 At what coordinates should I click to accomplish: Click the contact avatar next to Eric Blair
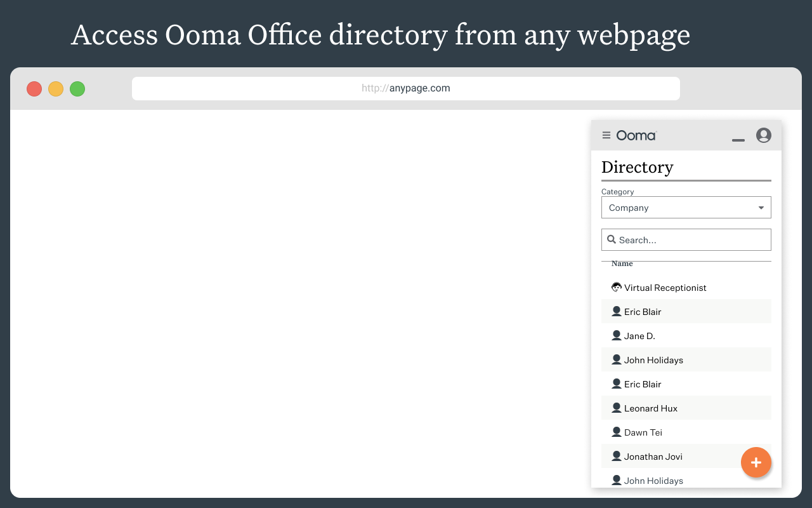616,311
